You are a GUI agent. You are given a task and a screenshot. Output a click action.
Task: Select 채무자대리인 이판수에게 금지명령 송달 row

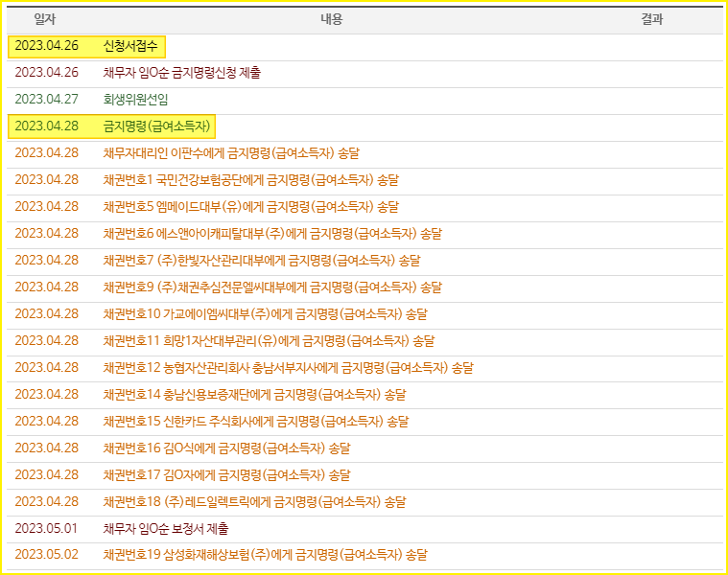coord(364,153)
